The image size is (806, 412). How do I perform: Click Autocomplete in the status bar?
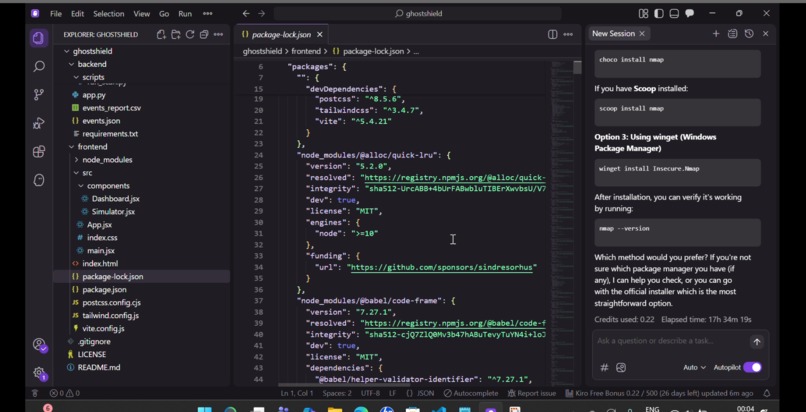click(x=471, y=393)
